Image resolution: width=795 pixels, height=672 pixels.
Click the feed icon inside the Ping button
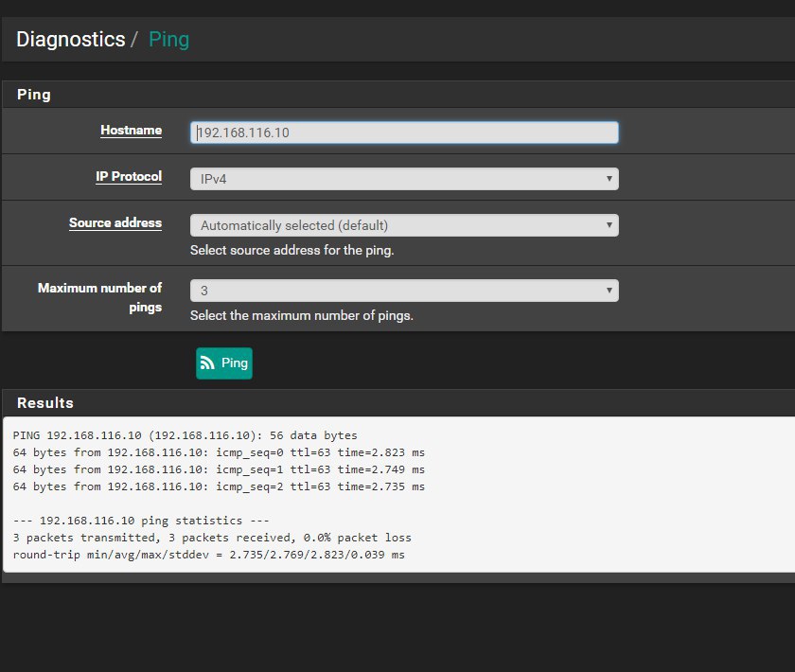tap(207, 363)
